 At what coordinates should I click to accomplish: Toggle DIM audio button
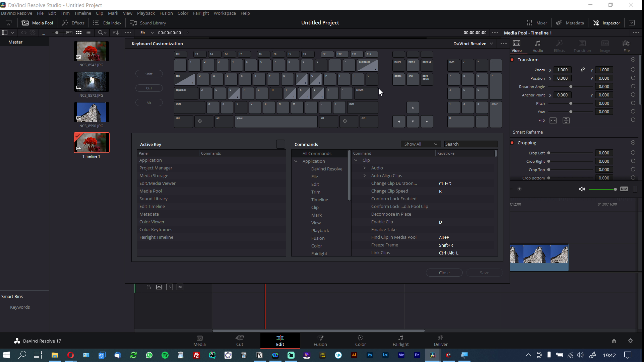pyautogui.click(x=624, y=189)
